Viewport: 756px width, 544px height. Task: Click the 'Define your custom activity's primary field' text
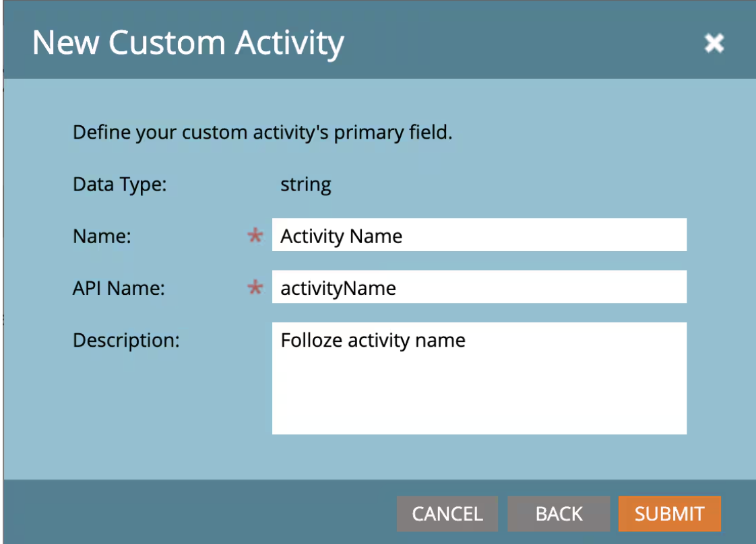[262, 132]
